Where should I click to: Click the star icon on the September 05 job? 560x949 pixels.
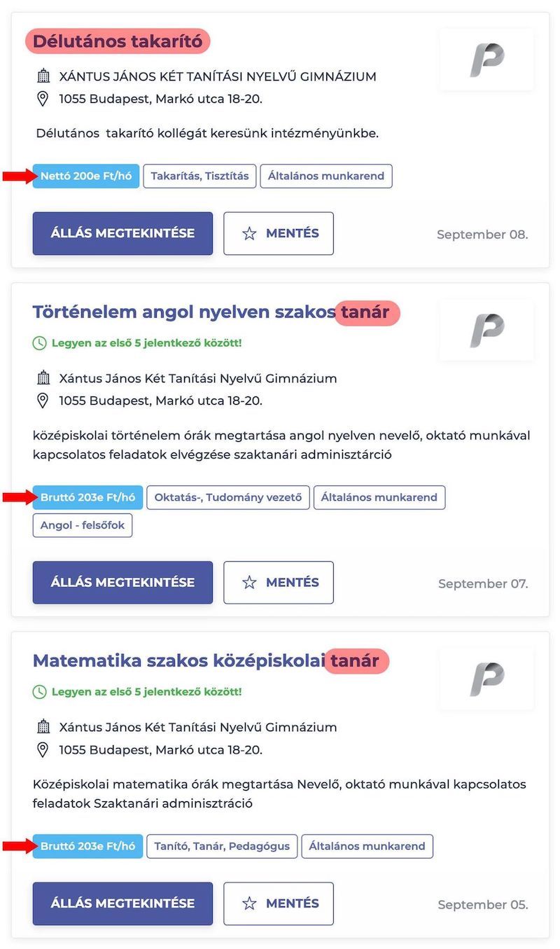coord(249,903)
